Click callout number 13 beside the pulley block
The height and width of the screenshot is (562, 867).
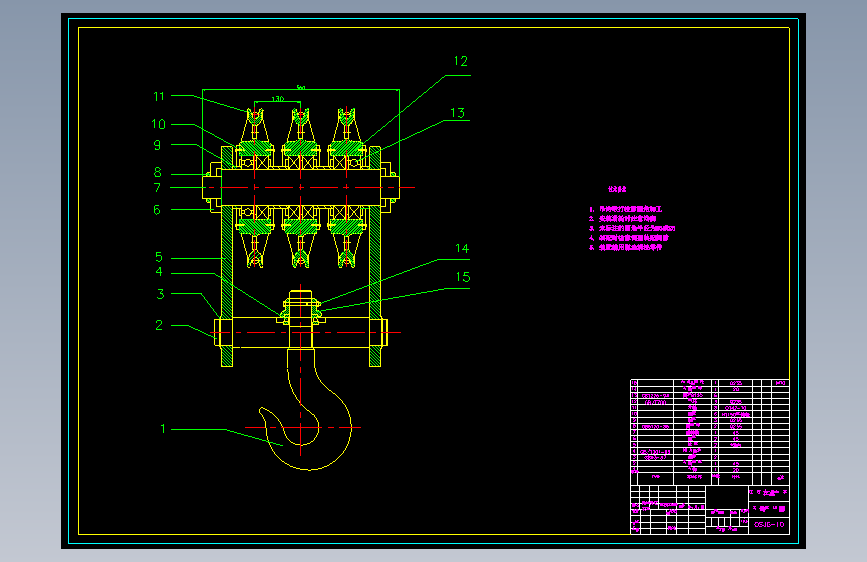457,113
